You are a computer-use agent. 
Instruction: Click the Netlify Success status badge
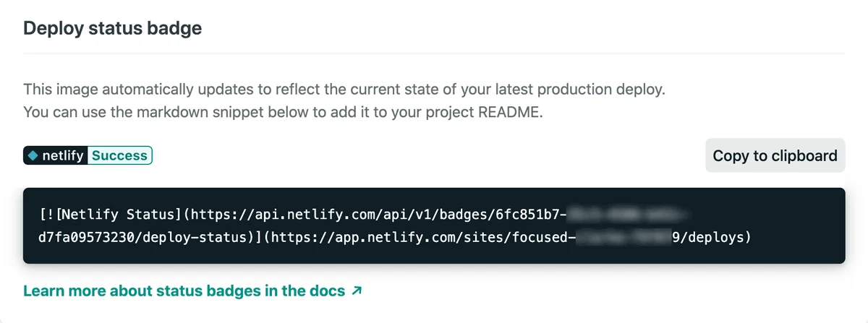coord(88,155)
